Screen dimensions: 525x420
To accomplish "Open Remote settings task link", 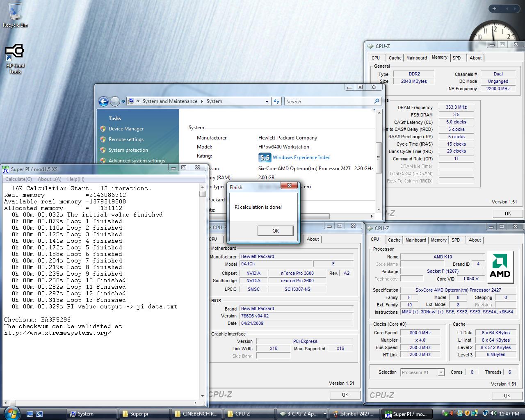I will coord(126,139).
